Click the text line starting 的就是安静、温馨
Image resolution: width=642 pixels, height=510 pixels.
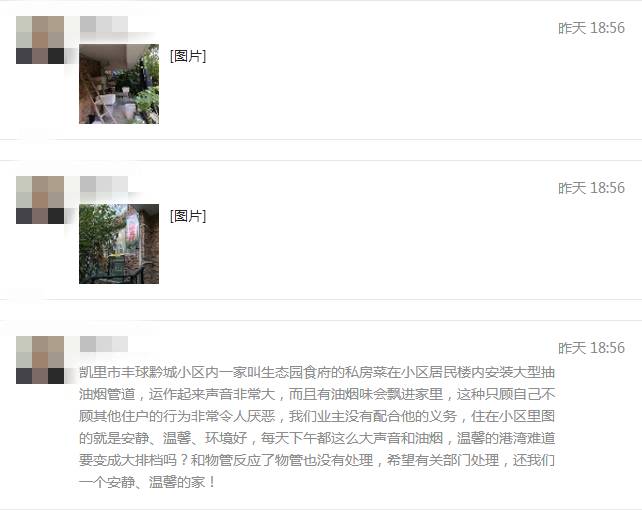pos(317,438)
